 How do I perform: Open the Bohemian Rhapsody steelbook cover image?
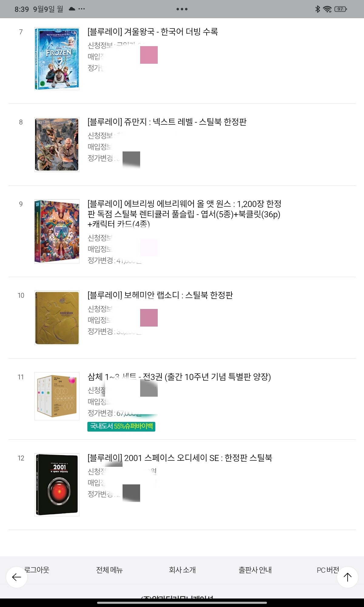(x=57, y=317)
